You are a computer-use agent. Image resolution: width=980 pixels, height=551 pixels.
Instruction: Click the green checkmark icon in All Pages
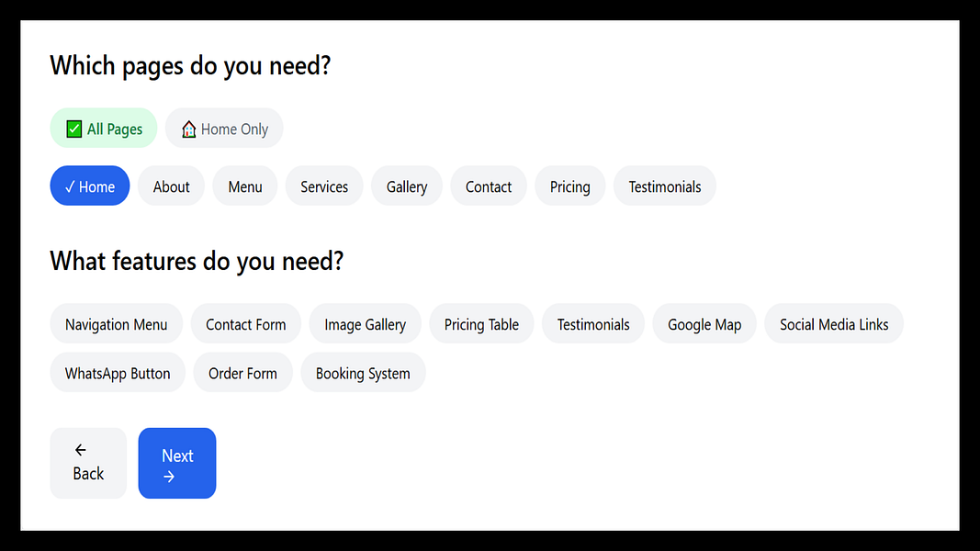point(73,129)
